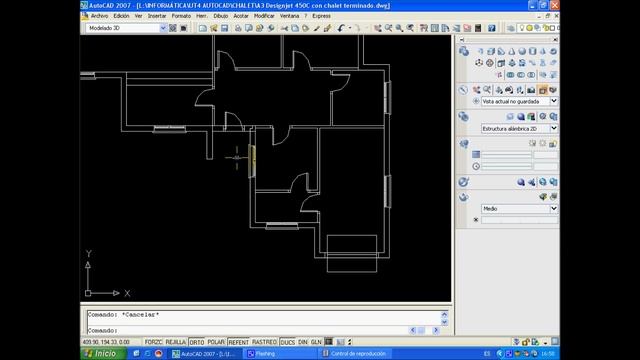Select the Cylinder solid tool in dashboard
The height and width of the screenshot is (360, 640).
click(x=532, y=51)
